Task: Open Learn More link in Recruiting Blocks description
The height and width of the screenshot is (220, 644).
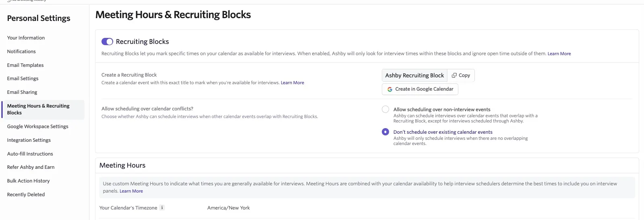Action: [x=559, y=54]
